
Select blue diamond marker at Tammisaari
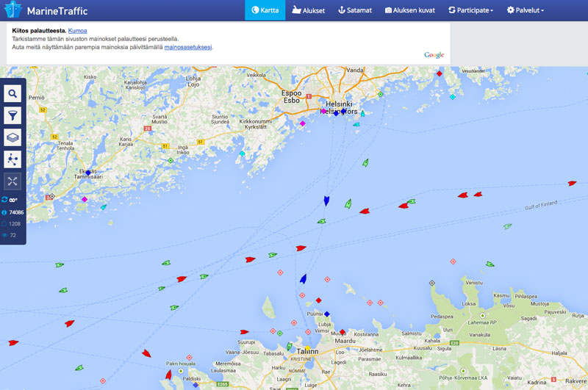click(x=88, y=173)
